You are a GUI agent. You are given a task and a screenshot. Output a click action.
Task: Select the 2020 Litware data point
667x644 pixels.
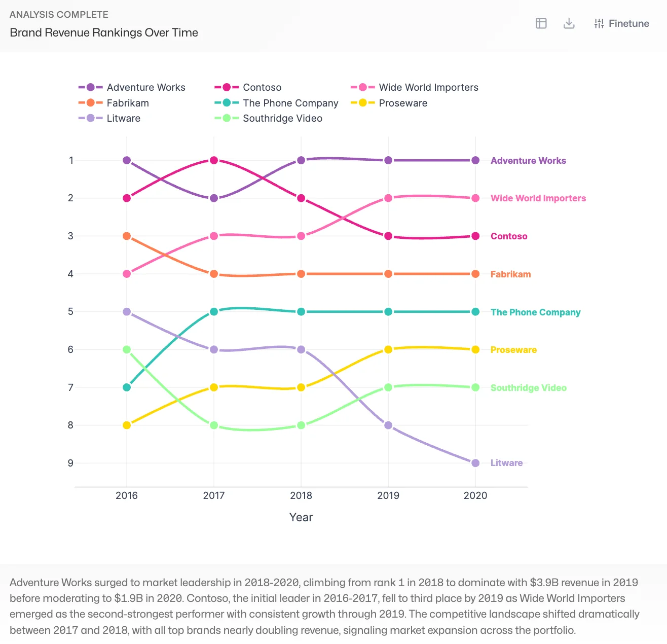(475, 462)
